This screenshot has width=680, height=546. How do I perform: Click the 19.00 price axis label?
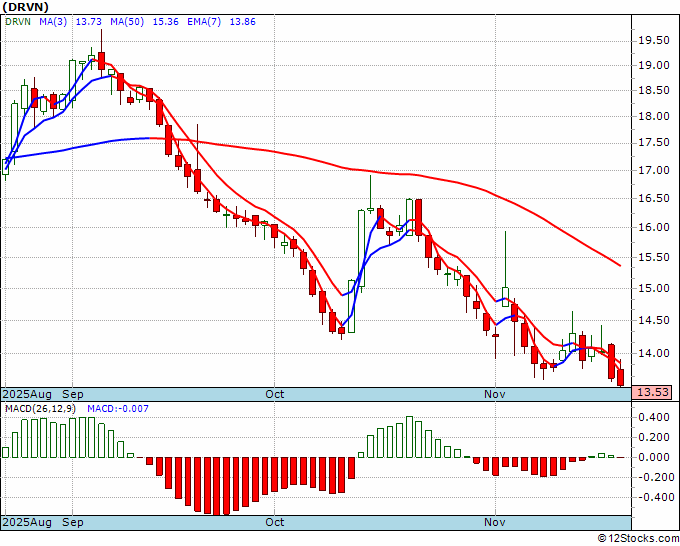pyautogui.click(x=654, y=65)
